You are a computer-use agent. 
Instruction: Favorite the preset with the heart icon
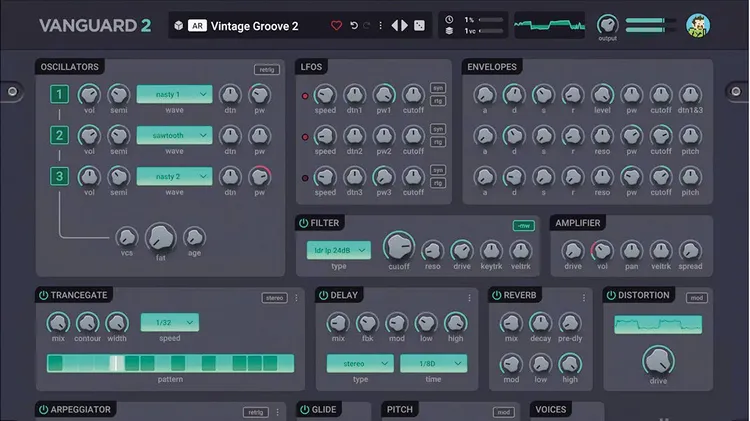[x=336, y=25]
